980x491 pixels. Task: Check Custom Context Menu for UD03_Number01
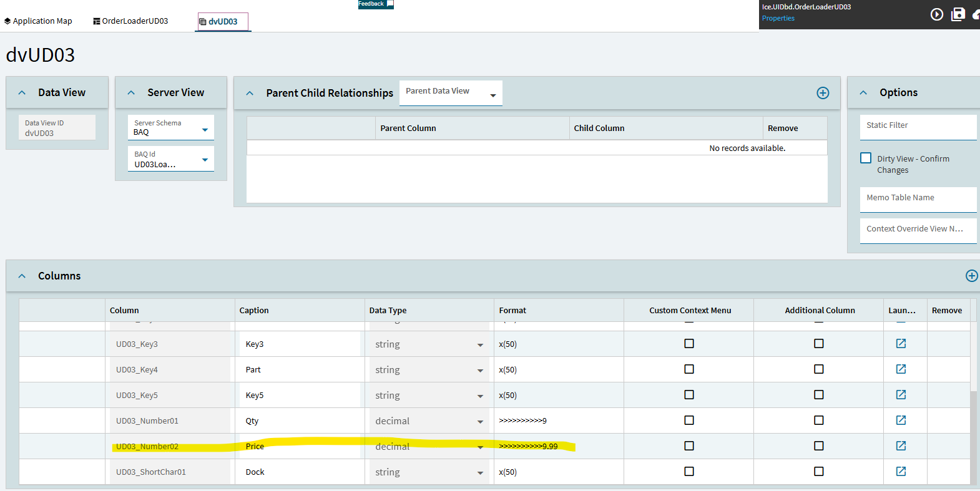tap(689, 421)
